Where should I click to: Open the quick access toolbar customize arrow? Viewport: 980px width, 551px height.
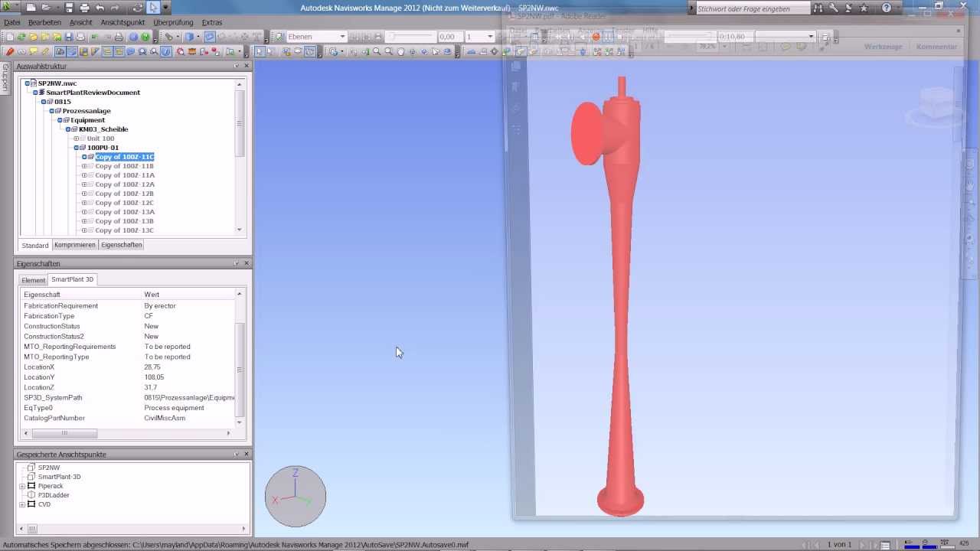click(166, 8)
